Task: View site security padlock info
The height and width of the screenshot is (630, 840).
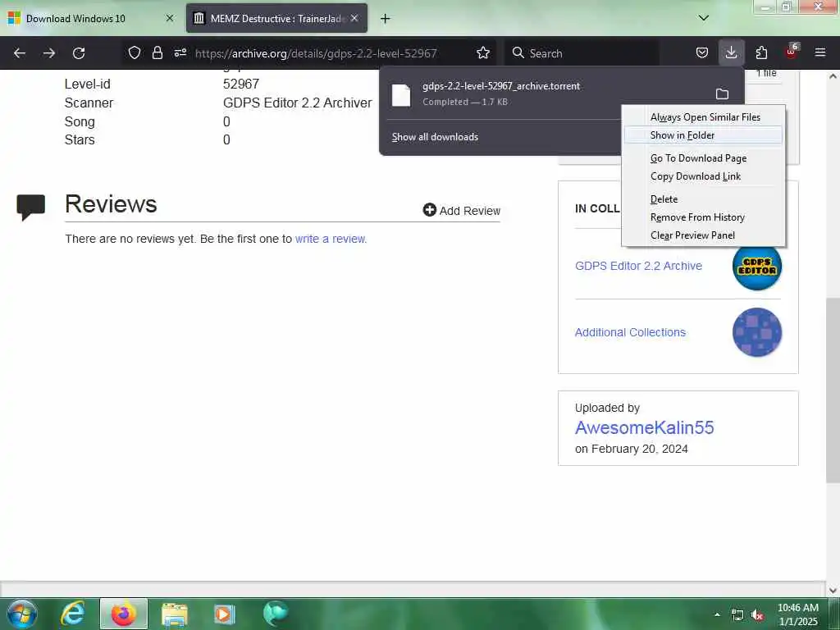Action: [157, 52]
